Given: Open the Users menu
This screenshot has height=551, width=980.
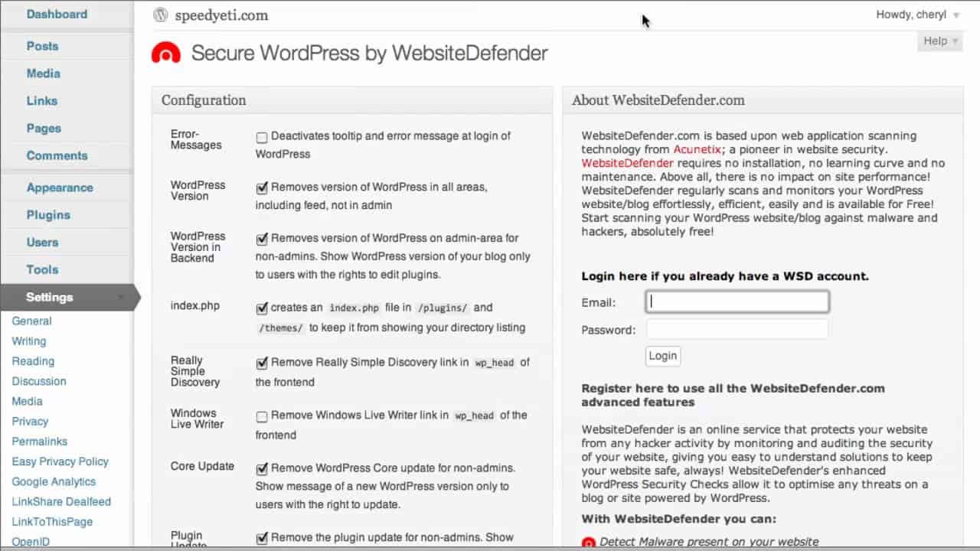Looking at the screenshot, I should [42, 243].
